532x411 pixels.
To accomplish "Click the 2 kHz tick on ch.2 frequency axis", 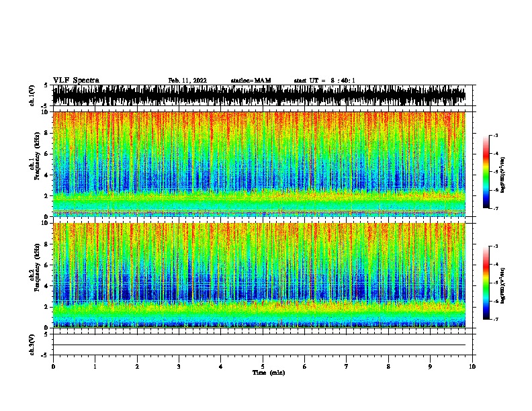I will (46, 307).
